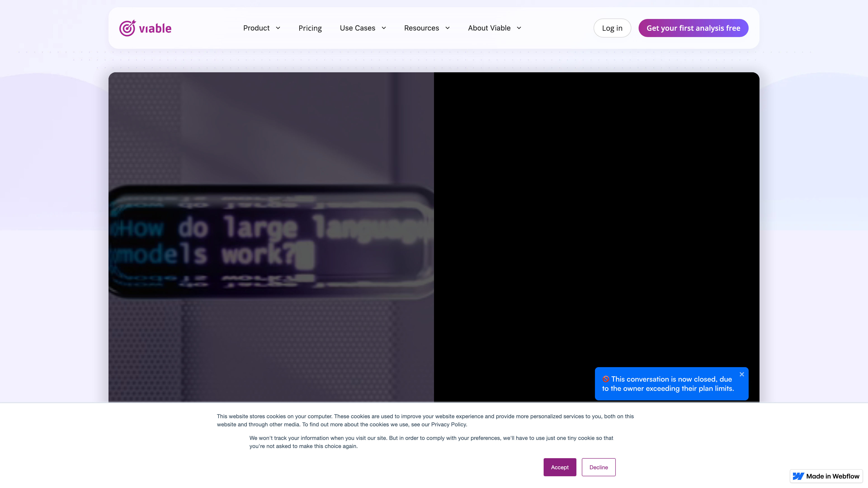Screen dimensions: 868x488
Task: Expand the About Viable chevron
Action: coord(519,28)
